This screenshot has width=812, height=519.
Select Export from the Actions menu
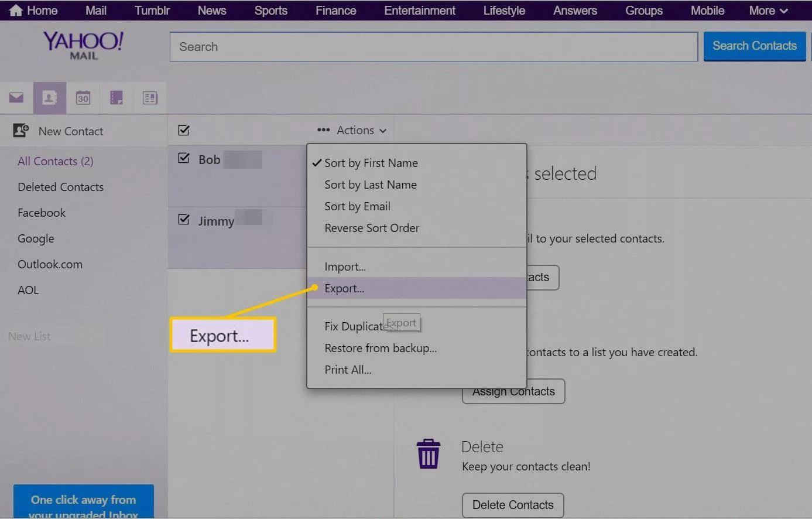344,288
